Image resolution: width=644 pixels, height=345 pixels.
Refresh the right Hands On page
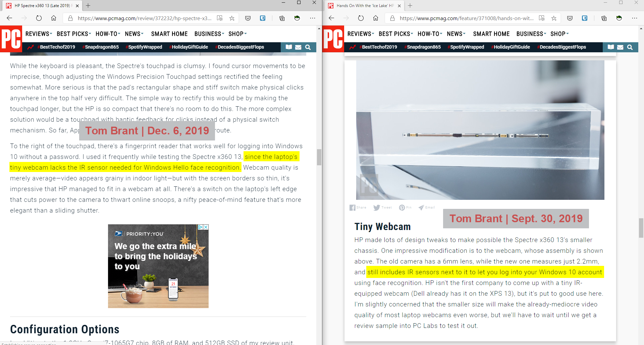pyautogui.click(x=361, y=18)
